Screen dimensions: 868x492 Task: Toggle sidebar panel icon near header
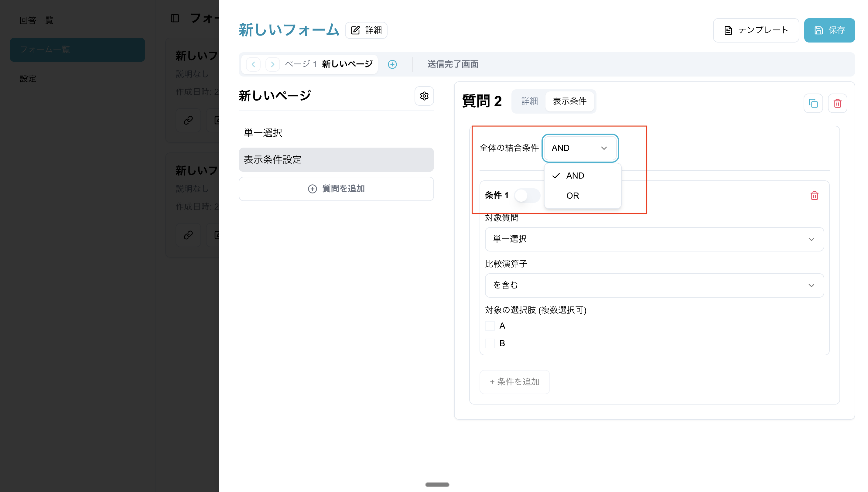click(x=175, y=18)
